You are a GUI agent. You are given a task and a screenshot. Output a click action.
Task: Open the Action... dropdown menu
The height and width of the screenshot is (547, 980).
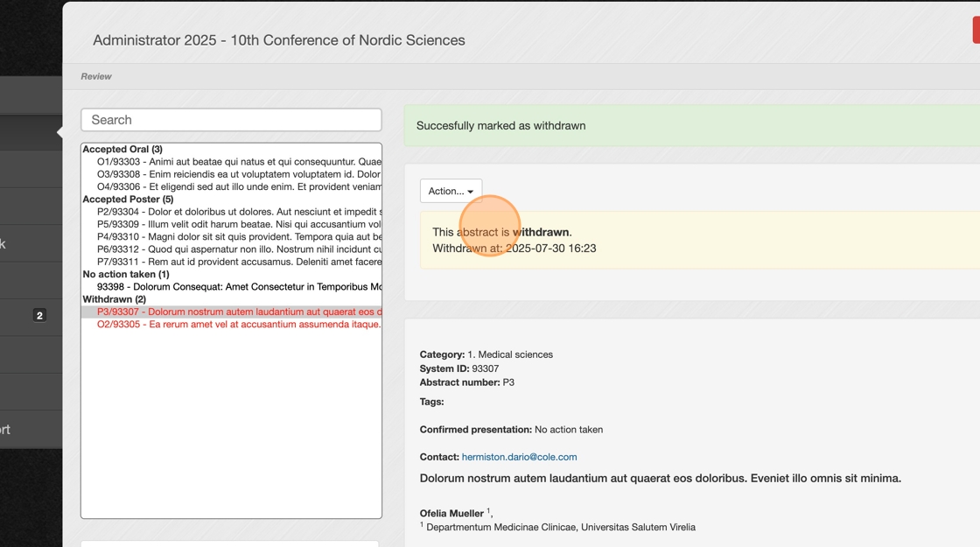pos(451,191)
